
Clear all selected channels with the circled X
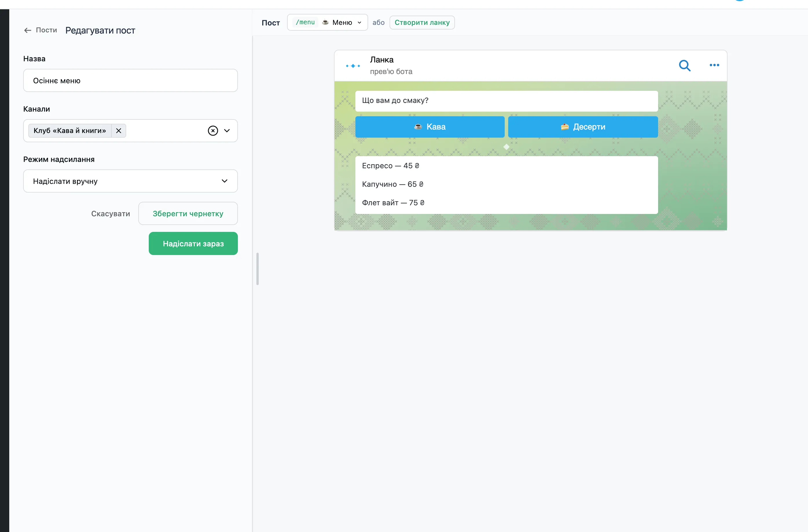pyautogui.click(x=213, y=131)
